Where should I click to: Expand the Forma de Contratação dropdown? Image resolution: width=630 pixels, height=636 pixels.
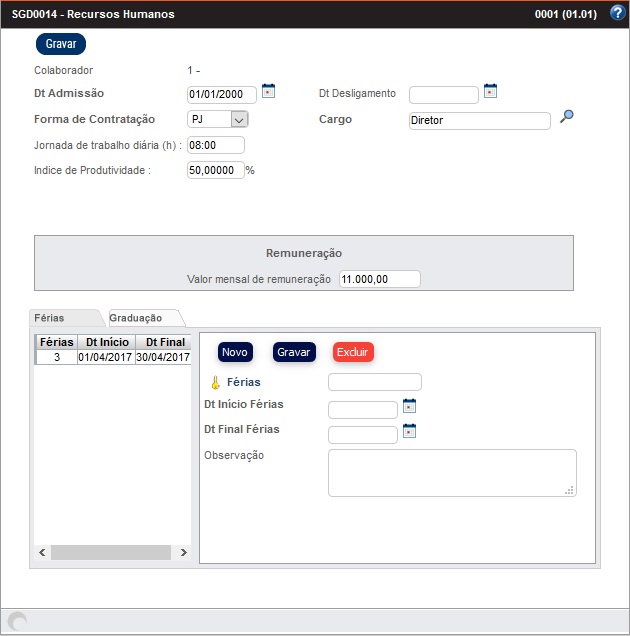point(238,120)
